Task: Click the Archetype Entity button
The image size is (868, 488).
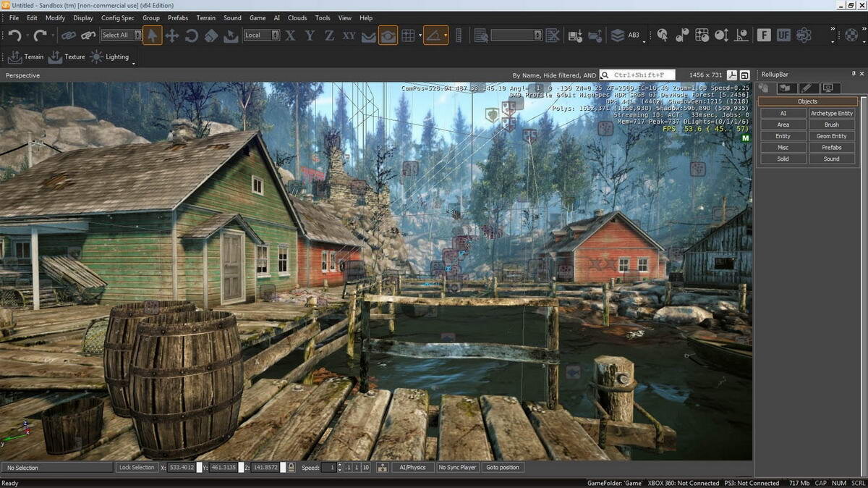Action: pos(832,114)
